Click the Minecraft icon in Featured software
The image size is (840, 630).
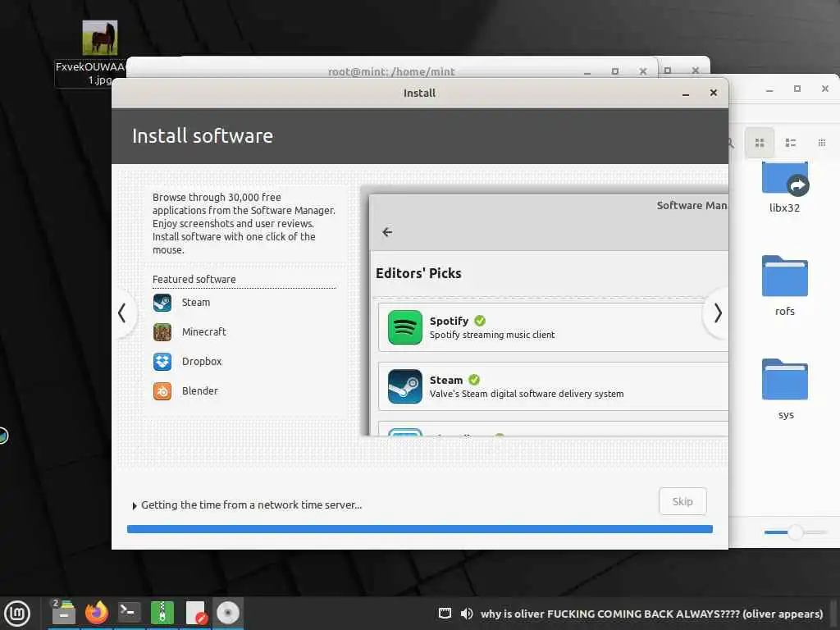click(162, 332)
